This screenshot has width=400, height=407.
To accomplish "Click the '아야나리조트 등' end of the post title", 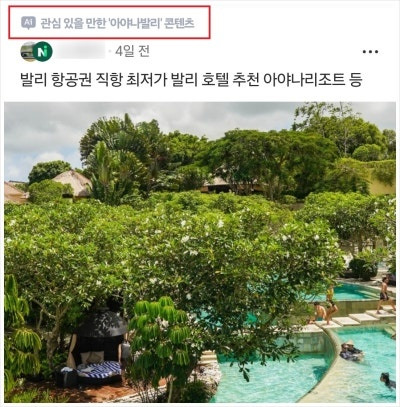I will (312, 81).
